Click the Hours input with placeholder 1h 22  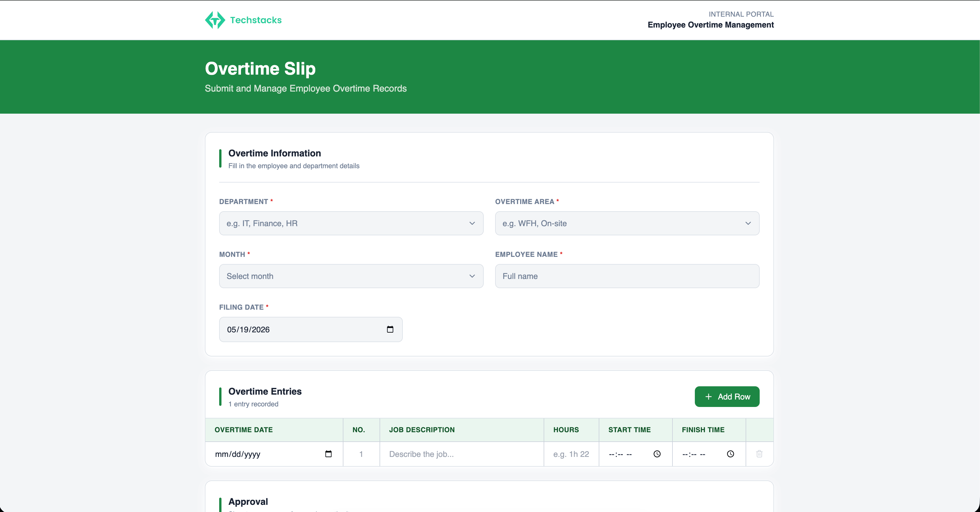pos(571,454)
